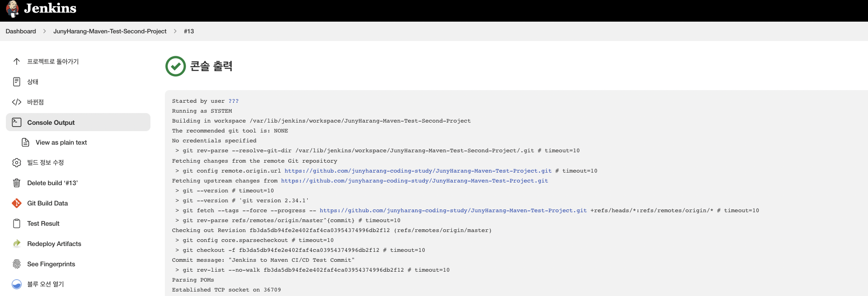Click 'Checking out Revision' console line
The height and width of the screenshot is (296, 868).
[x=332, y=230]
